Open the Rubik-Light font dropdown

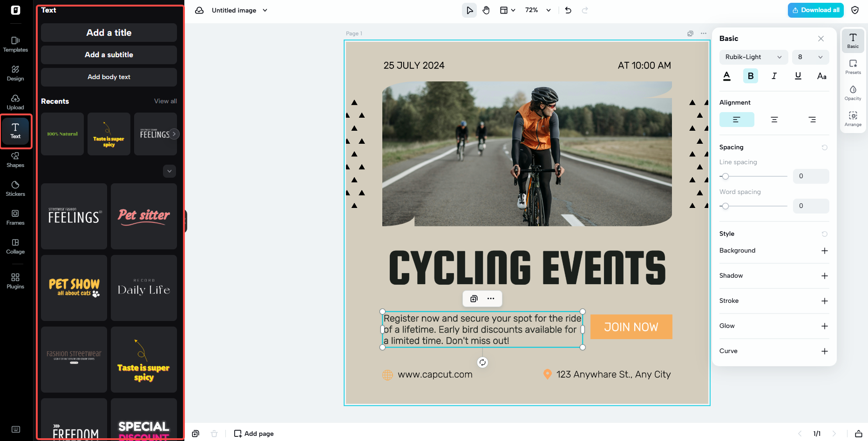[x=754, y=57]
